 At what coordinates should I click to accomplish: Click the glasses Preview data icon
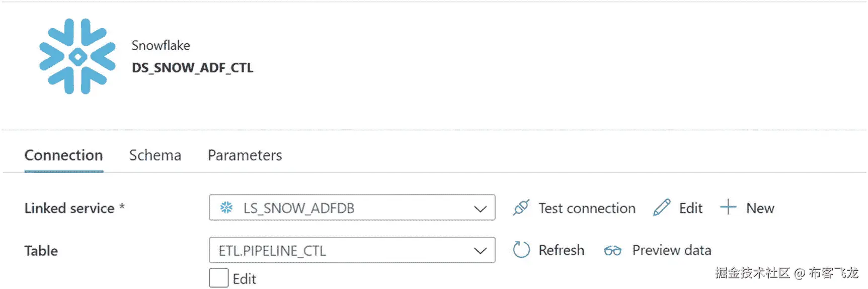(x=612, y=250)
